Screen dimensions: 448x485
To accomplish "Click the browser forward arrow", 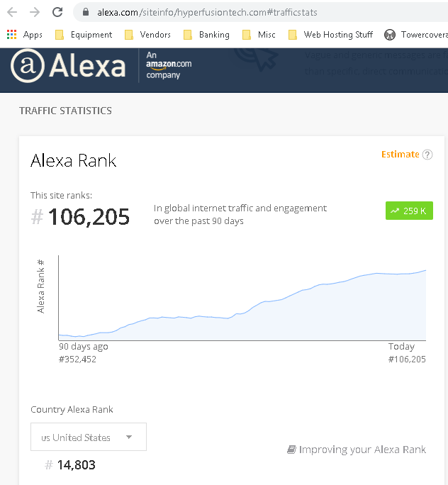I will (x=35, y=12).
